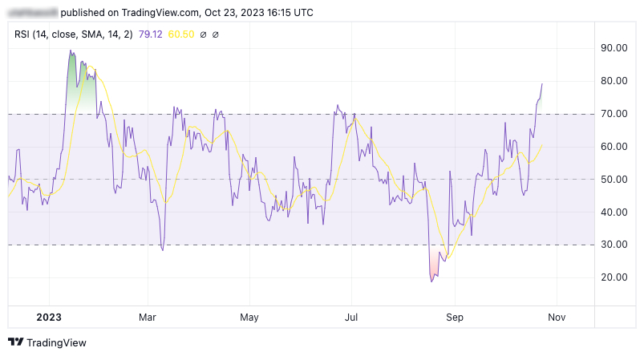The height and width of the screenshot is (356, 644).
Task: Click the May label on time axis
Action: click(249, 318)
